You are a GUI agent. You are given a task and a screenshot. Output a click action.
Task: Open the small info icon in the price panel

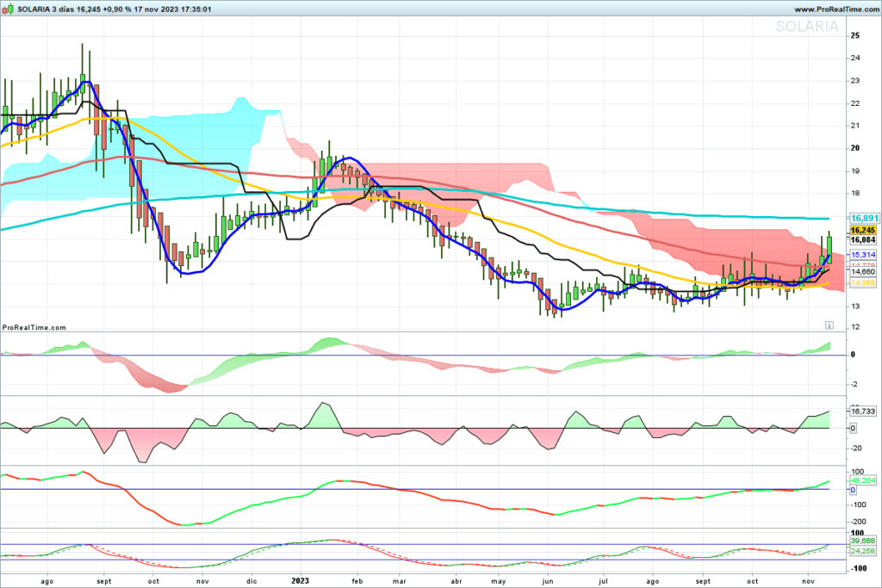point(829,325)
